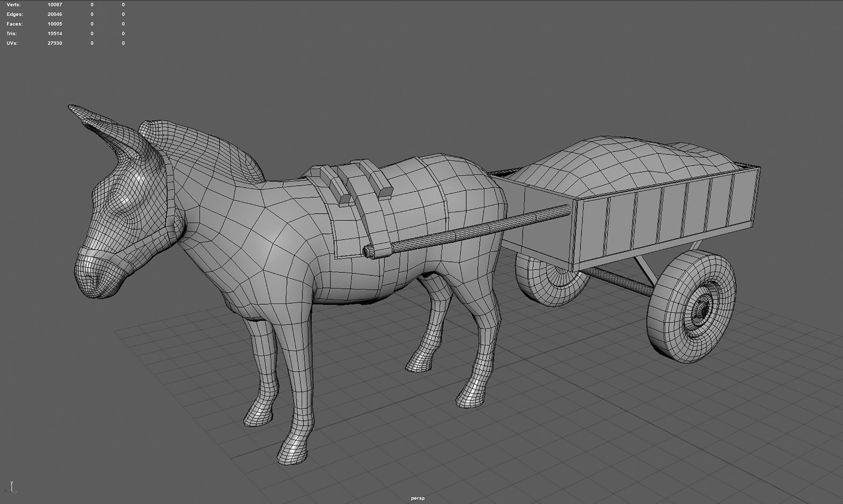Click the 'Faces:' label in the HUD

pos(14,24)
